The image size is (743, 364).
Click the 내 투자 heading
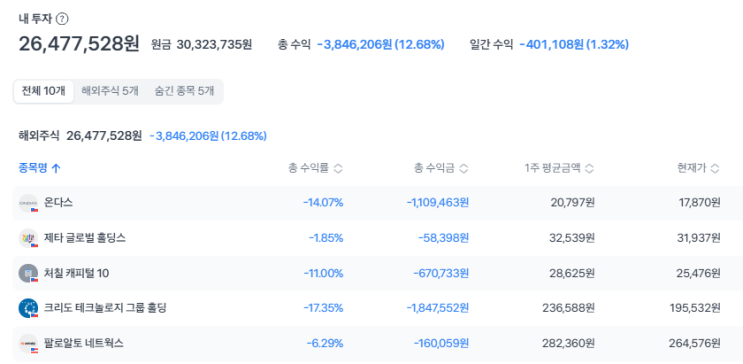point(35,19)
